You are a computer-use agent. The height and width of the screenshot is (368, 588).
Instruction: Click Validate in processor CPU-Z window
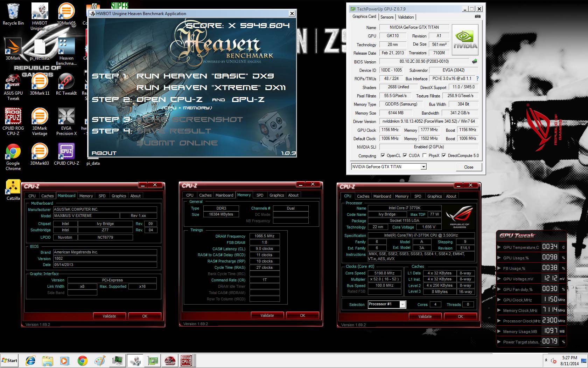click(425, 316)
